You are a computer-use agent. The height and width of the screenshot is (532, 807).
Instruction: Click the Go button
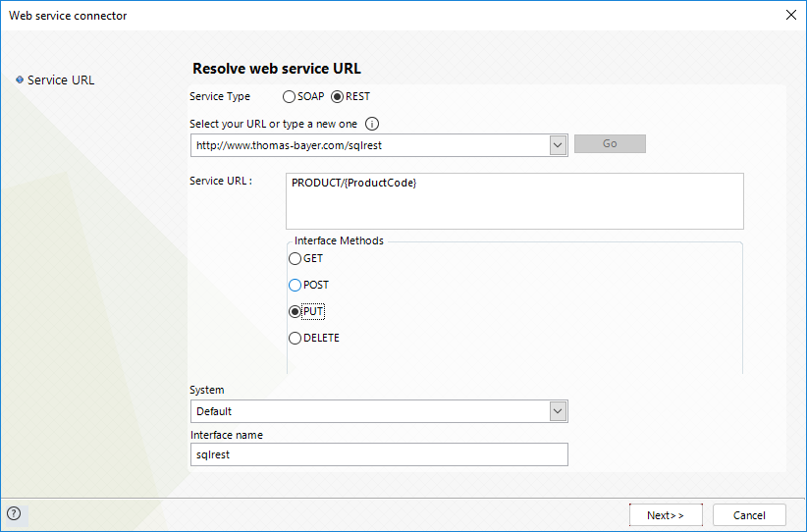tap(610, 144)
